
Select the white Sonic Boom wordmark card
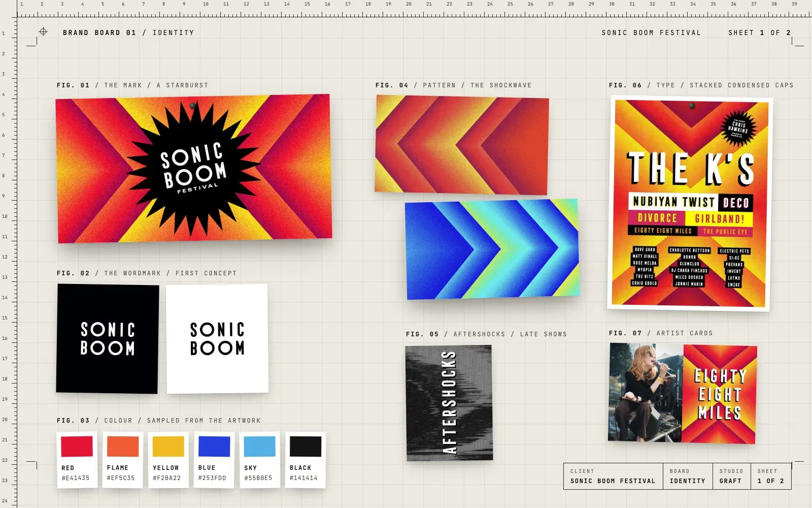pyautogui.click(x=217, y=338)
